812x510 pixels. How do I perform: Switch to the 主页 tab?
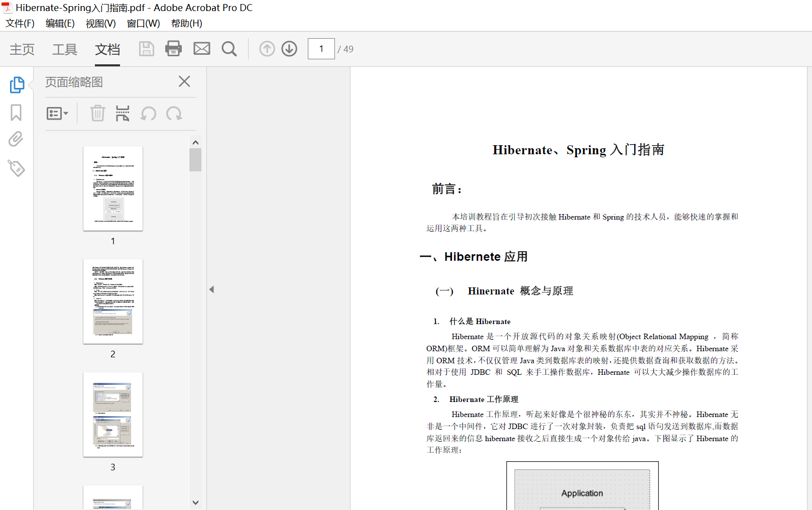tap(22, 49)
